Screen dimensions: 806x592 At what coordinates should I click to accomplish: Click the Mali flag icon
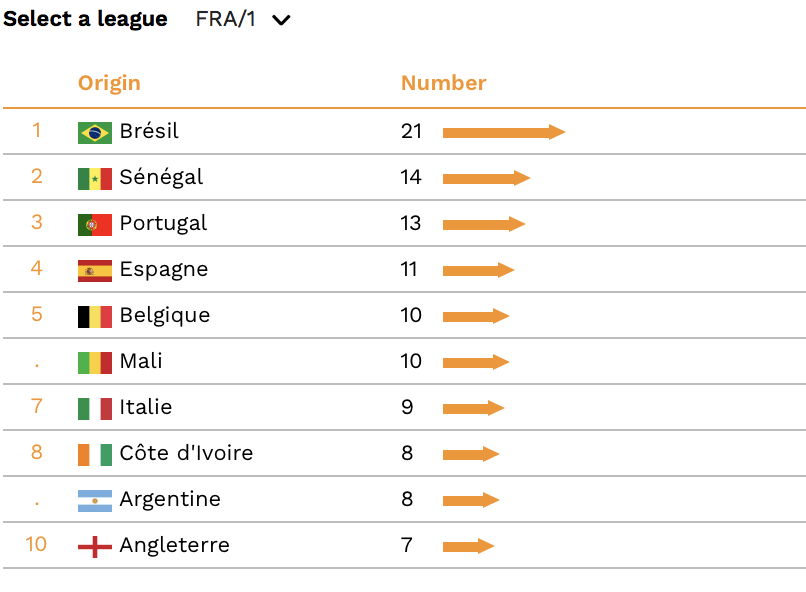click(x=95, y=363)
